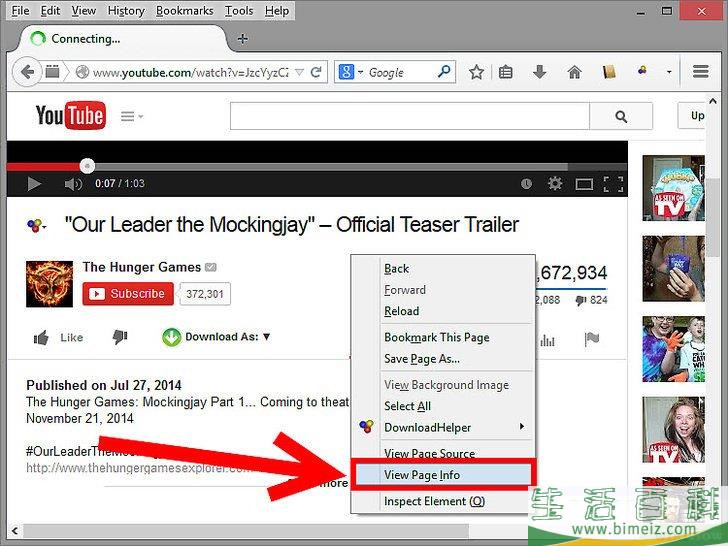Click the 372,301 subscriber count
Viewport: 728px width, 546px height.
tap(205, 294)
